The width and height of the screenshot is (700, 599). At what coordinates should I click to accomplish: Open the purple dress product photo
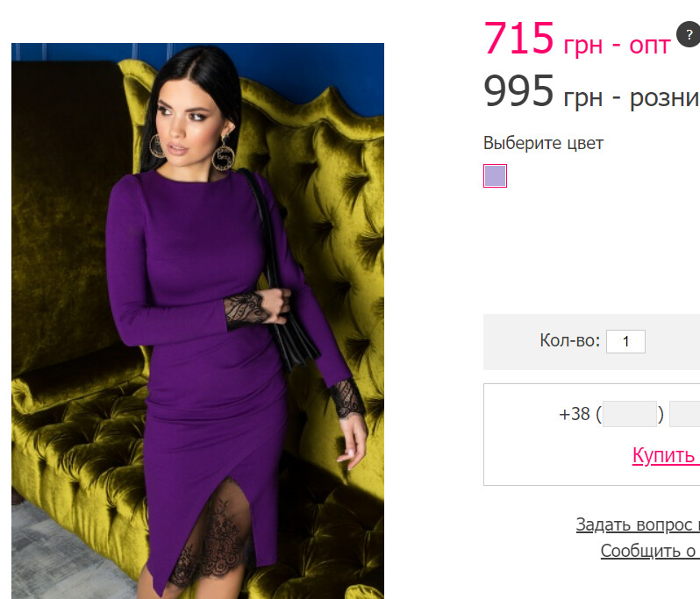click(x=197, y=321)
